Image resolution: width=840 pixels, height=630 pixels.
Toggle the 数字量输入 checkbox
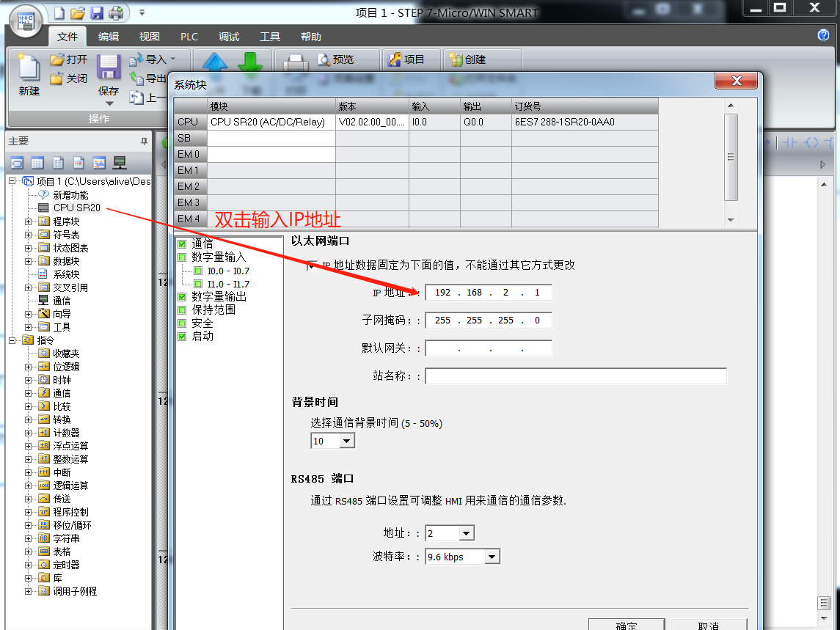click(x=182, y=257)
